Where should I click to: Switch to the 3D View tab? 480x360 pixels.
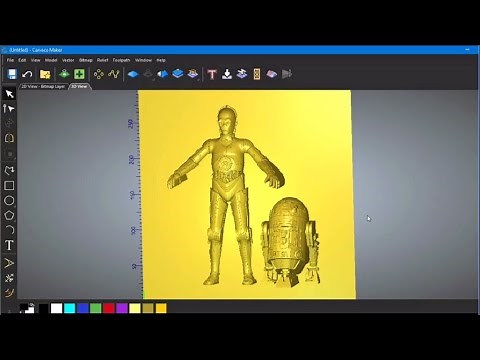click(x=79, y=86)
